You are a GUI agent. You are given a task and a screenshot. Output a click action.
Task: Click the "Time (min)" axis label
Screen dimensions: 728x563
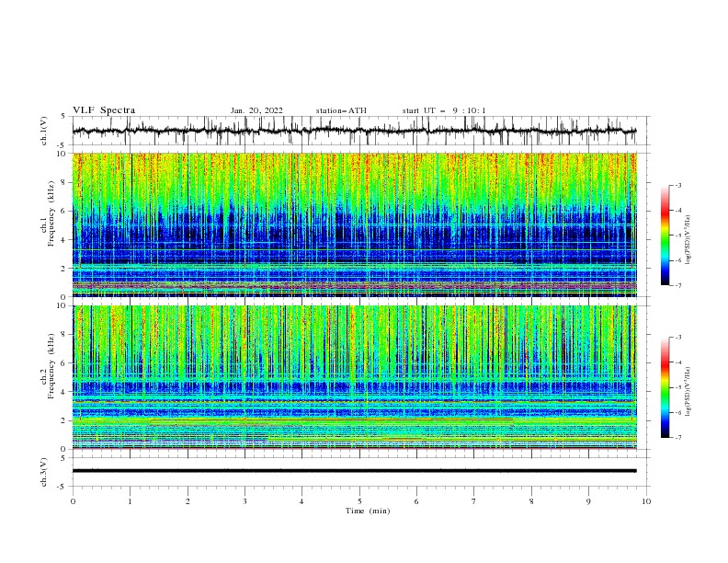pyautogui.click(x=368, y=511)
